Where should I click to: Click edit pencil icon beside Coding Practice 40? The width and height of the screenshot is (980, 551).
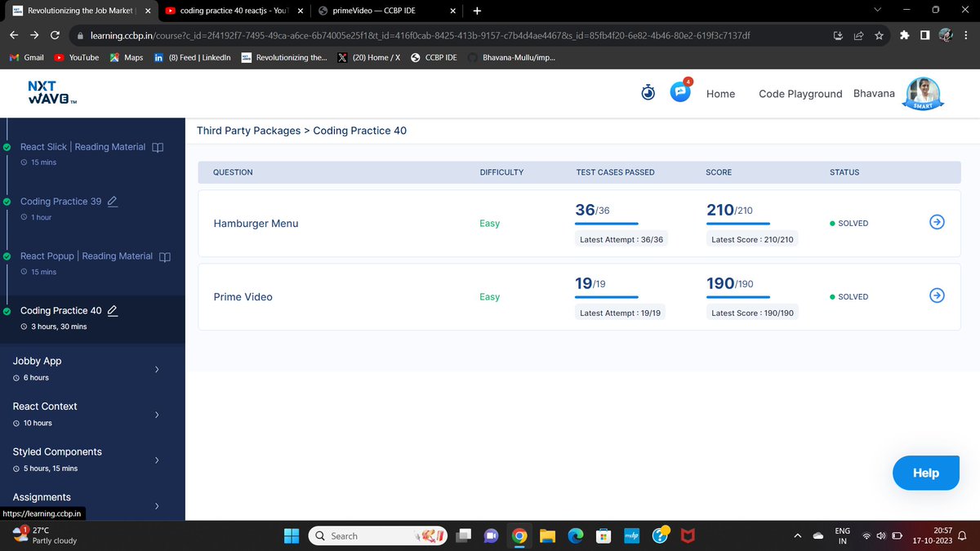(113, 311)
